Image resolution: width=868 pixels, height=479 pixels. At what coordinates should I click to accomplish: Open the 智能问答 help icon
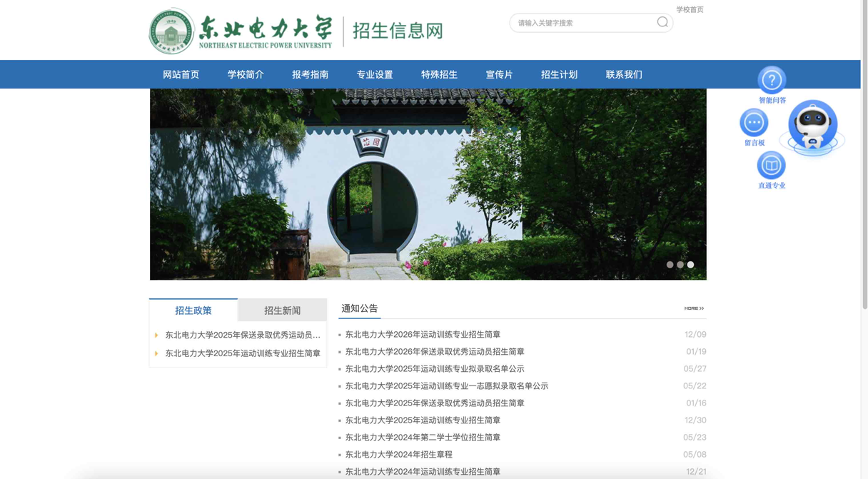click(x=772, y=81)
